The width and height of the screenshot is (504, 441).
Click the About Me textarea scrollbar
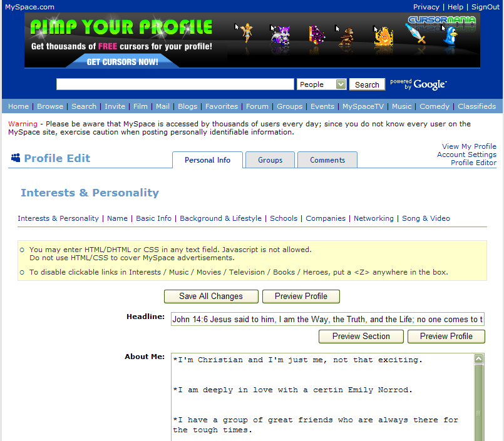pyautogui.click(x=479, y=400)
